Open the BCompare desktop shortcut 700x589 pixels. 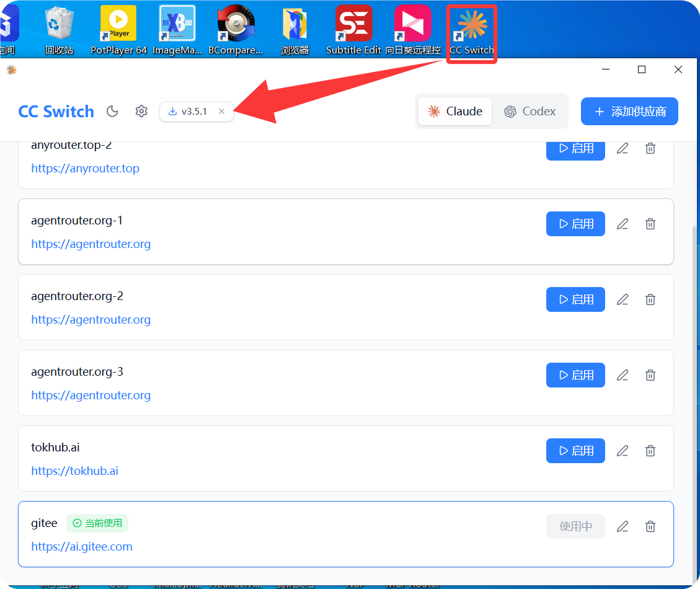coord(236,30)
